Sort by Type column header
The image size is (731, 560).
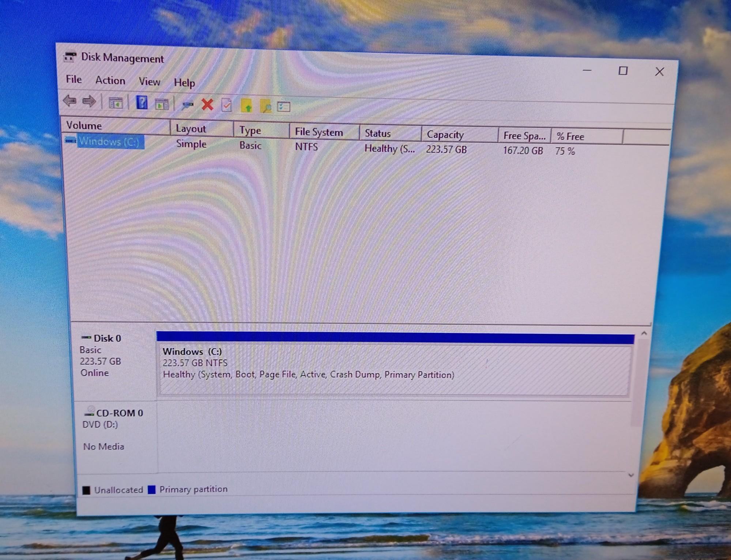(261, 131)
